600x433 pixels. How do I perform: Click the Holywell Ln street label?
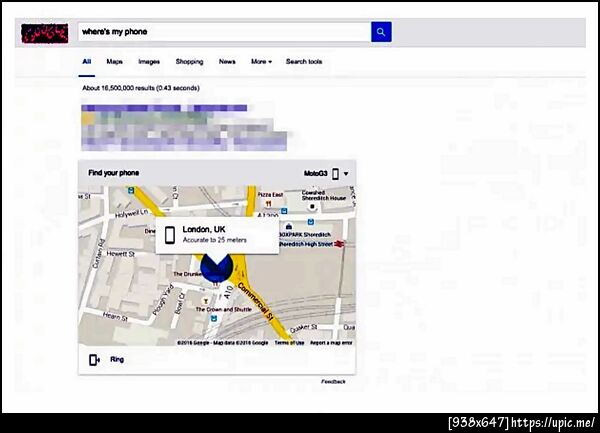coord(131,213)
